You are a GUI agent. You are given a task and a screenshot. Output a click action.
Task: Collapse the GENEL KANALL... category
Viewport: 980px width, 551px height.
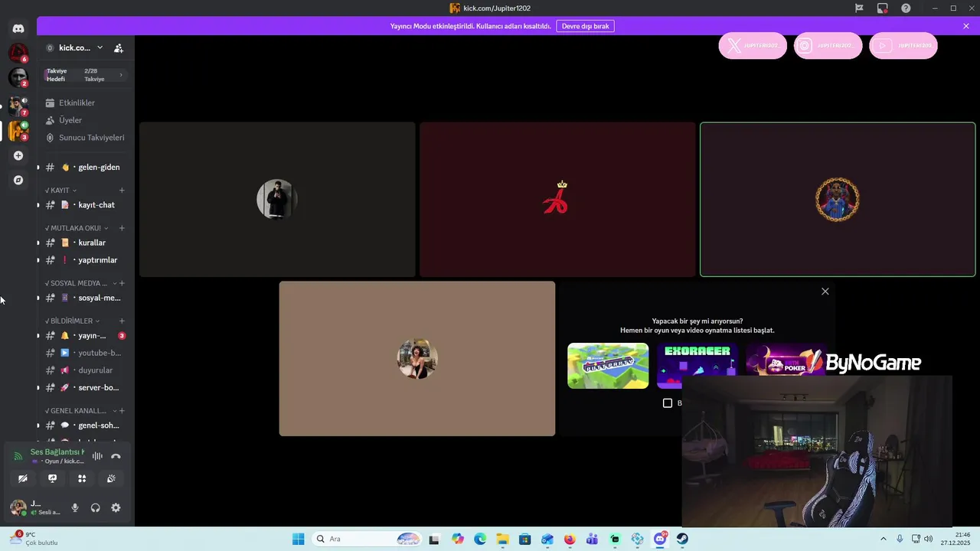pos(79,411)
